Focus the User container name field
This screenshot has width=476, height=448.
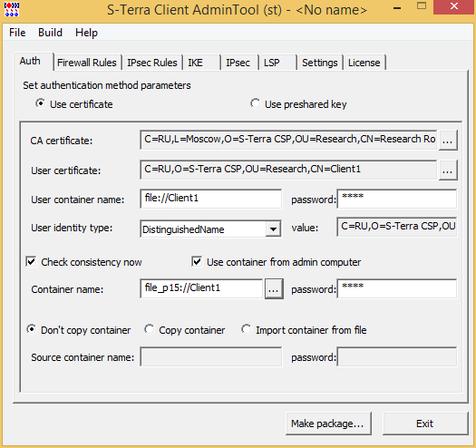(211, 199)
